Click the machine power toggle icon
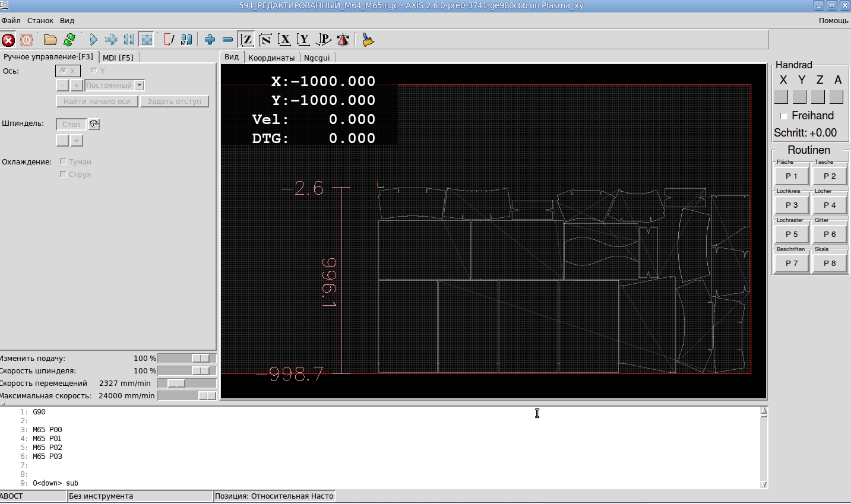The image size is (851, 504). [27, 40]
